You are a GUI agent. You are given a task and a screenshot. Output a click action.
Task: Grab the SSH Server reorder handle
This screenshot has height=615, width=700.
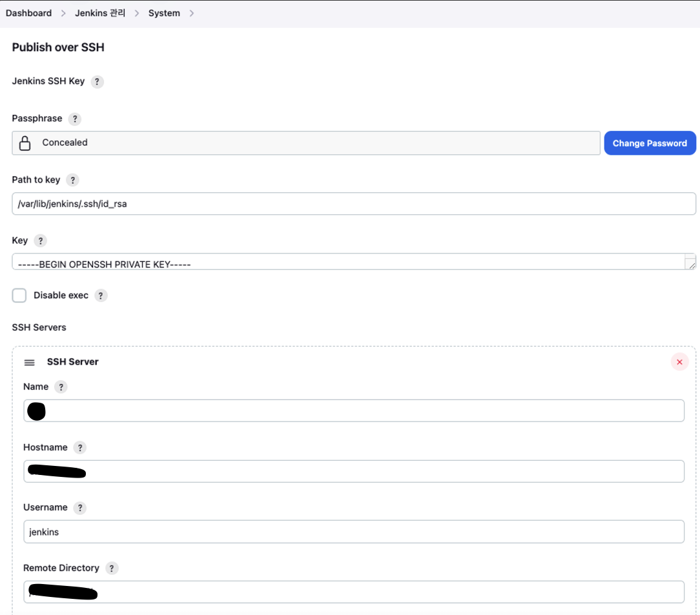[x=30, y=363]
